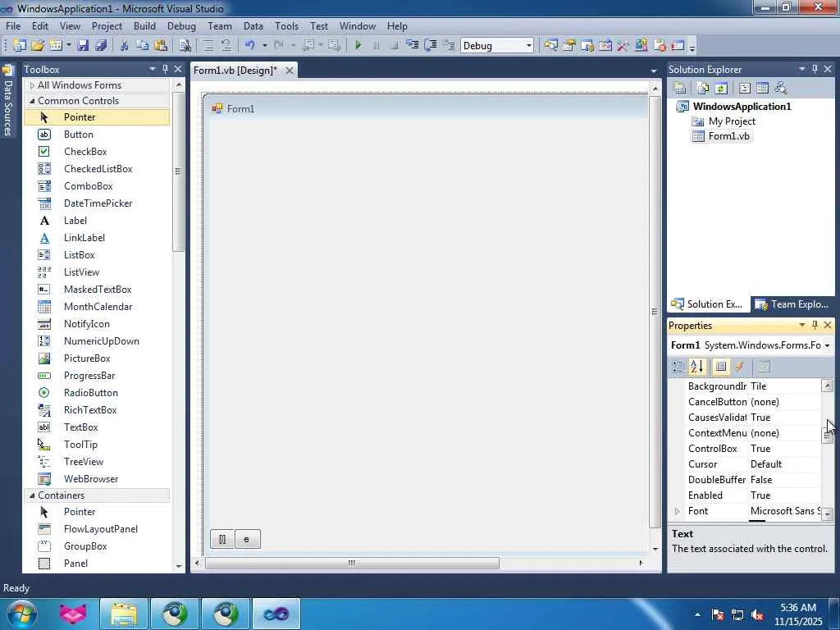Click the designer horizontal scrollbar thumb

[x=352, y=563]
